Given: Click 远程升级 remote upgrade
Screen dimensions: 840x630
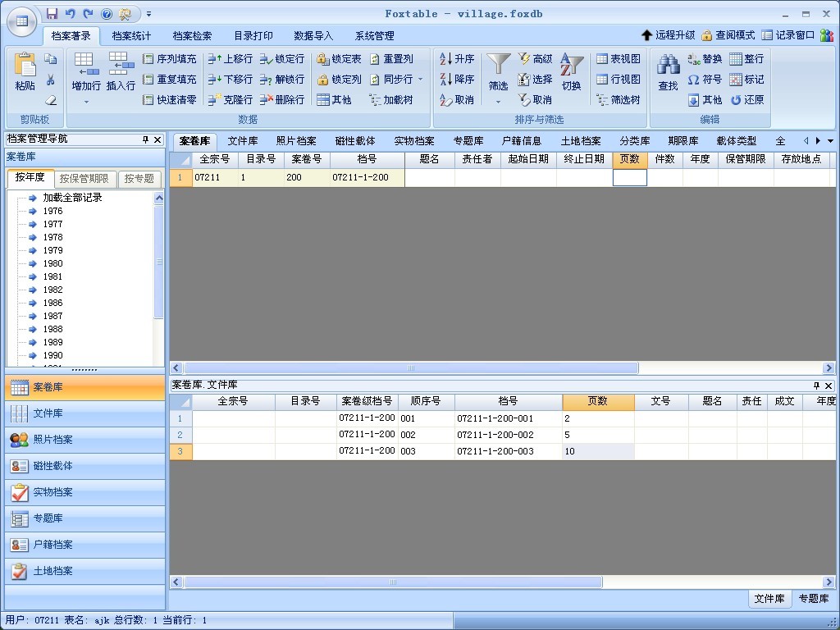Looking at the screenshot, I should (668, 35).
